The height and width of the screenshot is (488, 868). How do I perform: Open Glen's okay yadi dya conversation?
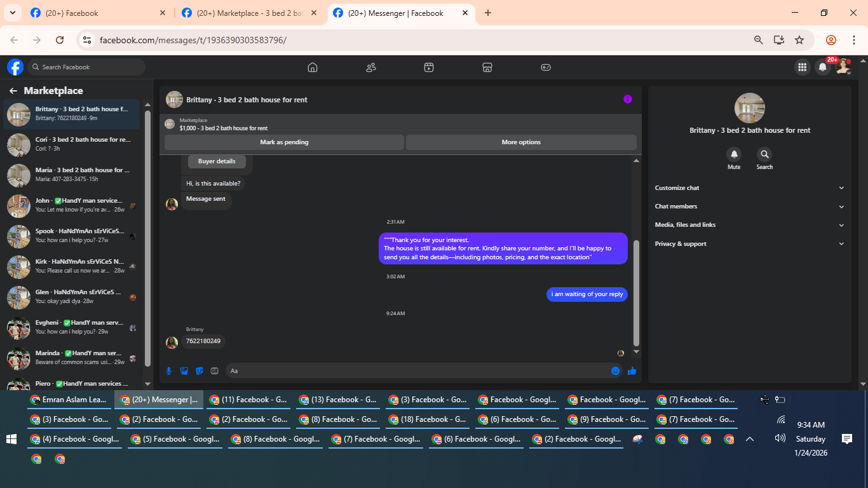[71, 297]
